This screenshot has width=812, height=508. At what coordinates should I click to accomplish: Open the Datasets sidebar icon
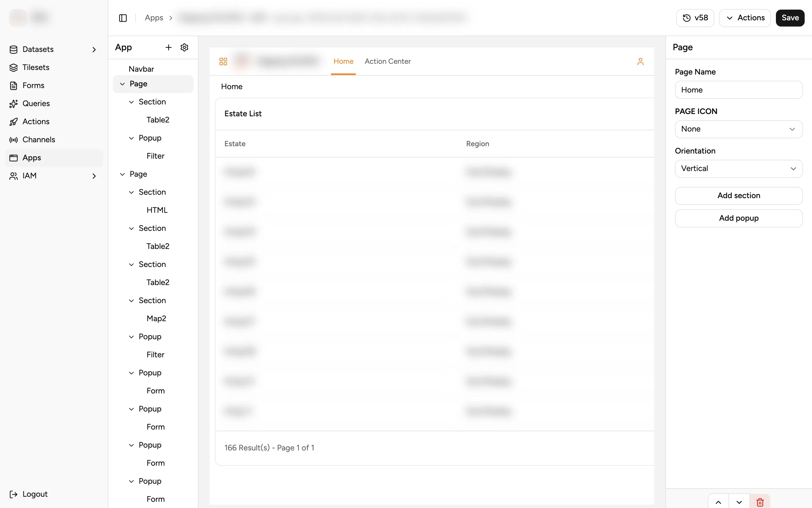[x=14, y=49]
